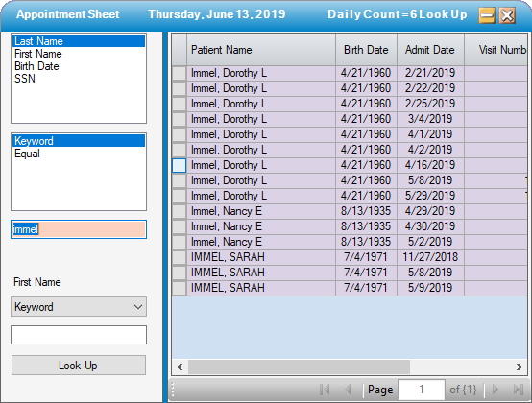Click the horizontal scrollbar's left arrow
532x403 pixels.
click(x=180, y=367)
